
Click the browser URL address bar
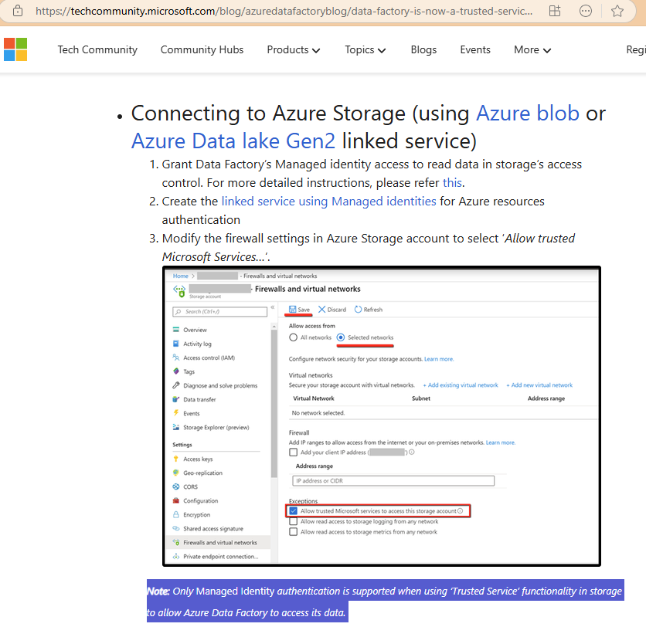tap(284, 11)
